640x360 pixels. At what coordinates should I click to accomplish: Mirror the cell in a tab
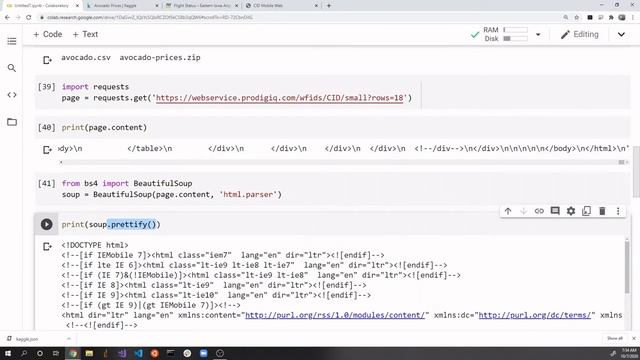click(587, 211)
